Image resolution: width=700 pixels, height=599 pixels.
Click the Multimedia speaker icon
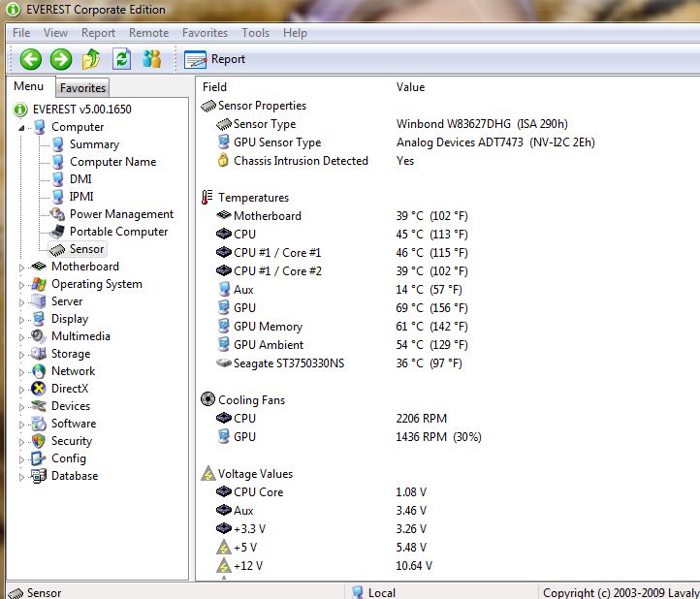(39, 336)
